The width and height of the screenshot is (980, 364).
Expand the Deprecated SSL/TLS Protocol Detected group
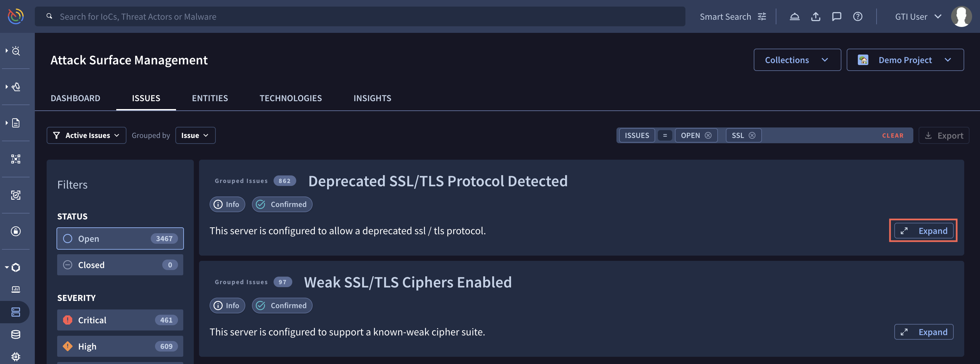tap(924, 231)
